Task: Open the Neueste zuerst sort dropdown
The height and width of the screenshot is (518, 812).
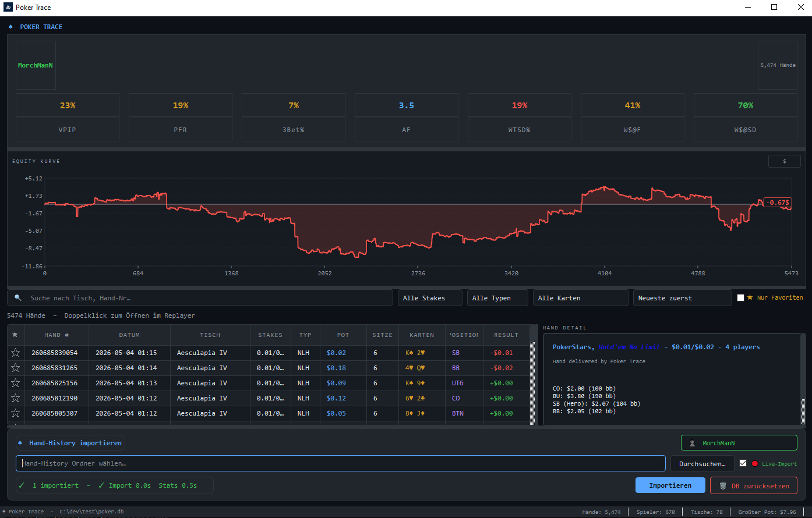Action: point(682,298)
